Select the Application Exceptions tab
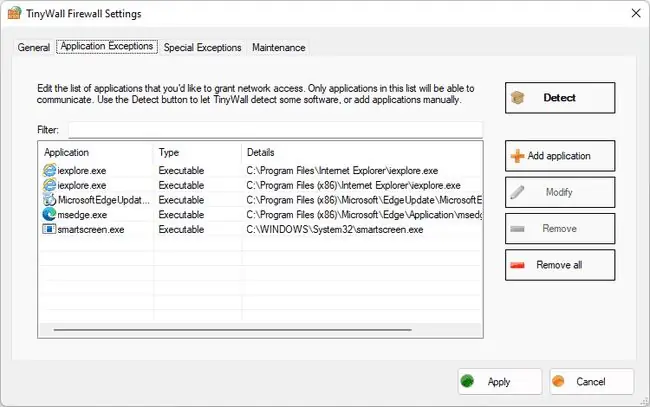This screenshot has width=650, height=407. click(x=107, y=46)
